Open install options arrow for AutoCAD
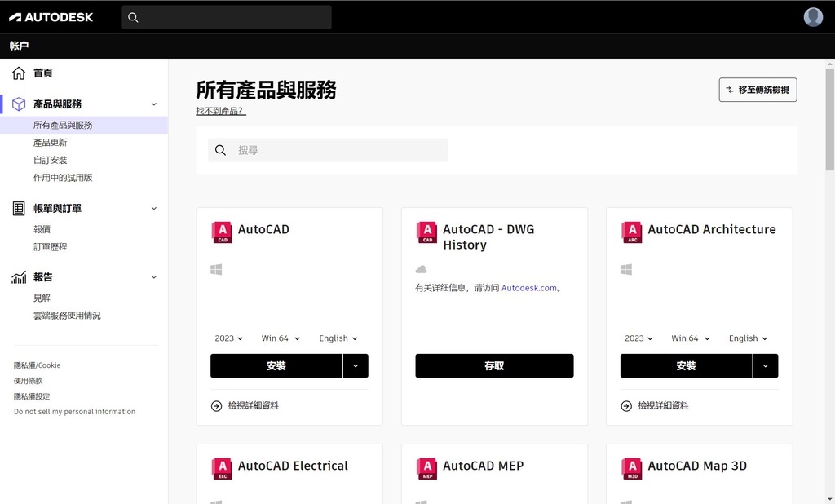Viewport: 835px width, 504px height. pyautogui.click(x=356, y=366)
